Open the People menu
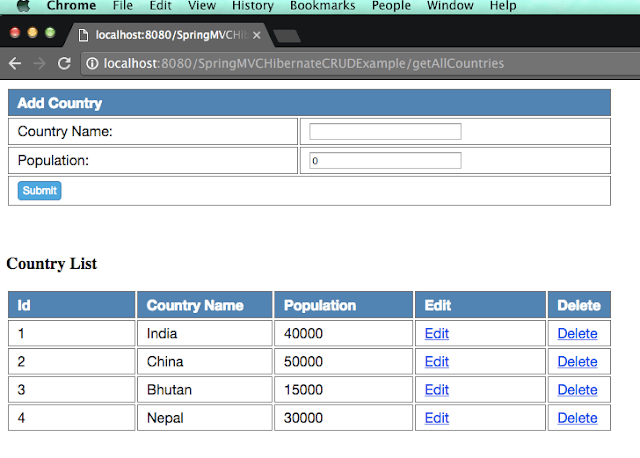Image resolution: width=640 pixels, height=458 pixels. (390, 6)
